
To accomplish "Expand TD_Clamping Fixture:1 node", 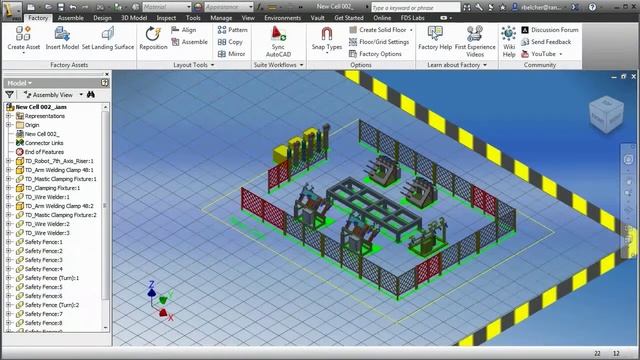I will tap(8, 188).
